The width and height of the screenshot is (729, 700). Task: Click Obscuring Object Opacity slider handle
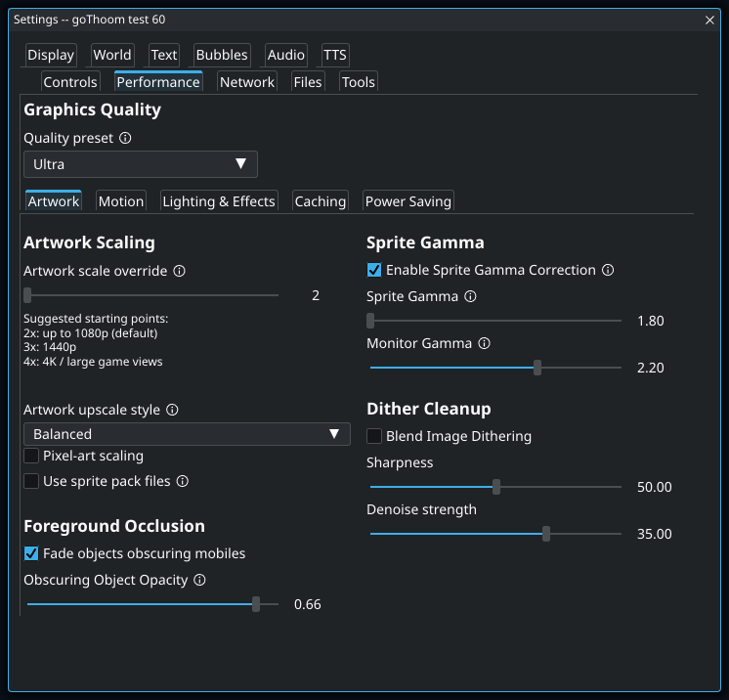pos(256,604)
